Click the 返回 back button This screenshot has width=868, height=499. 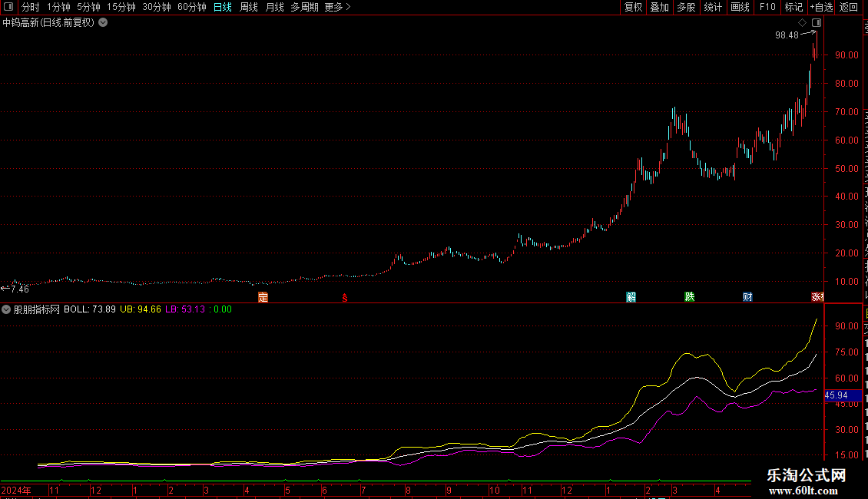click(849, 7)
